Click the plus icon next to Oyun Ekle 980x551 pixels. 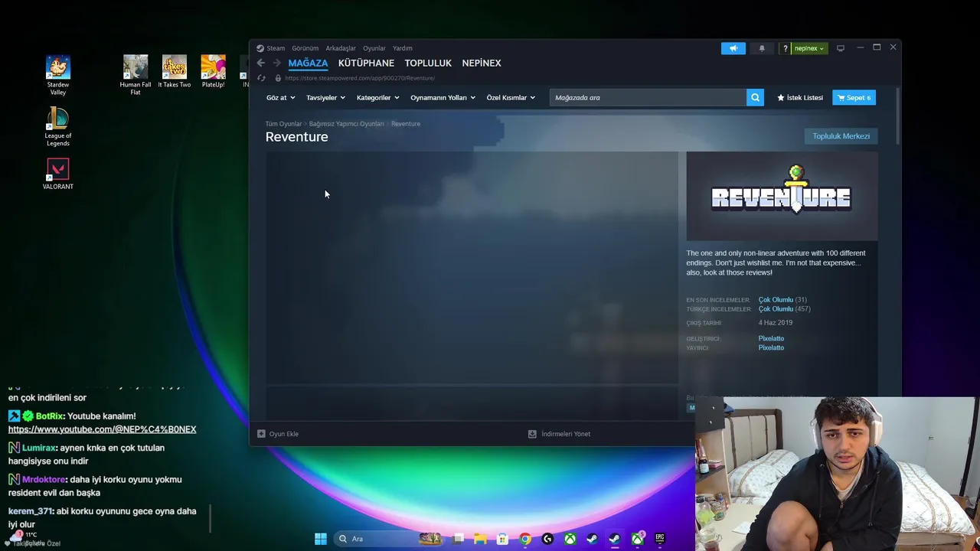(261, 434)
